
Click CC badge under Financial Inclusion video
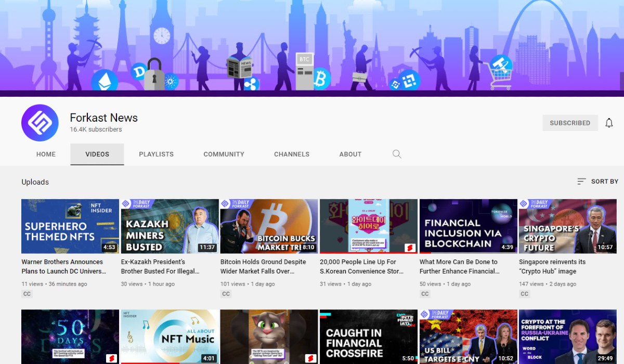point(425,294)
